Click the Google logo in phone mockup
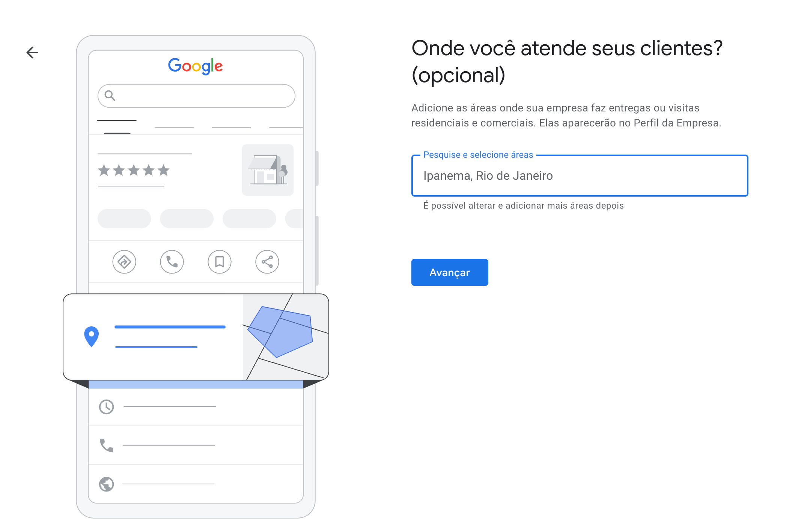This screenshot has height=532, width=804. click(196, 66)
